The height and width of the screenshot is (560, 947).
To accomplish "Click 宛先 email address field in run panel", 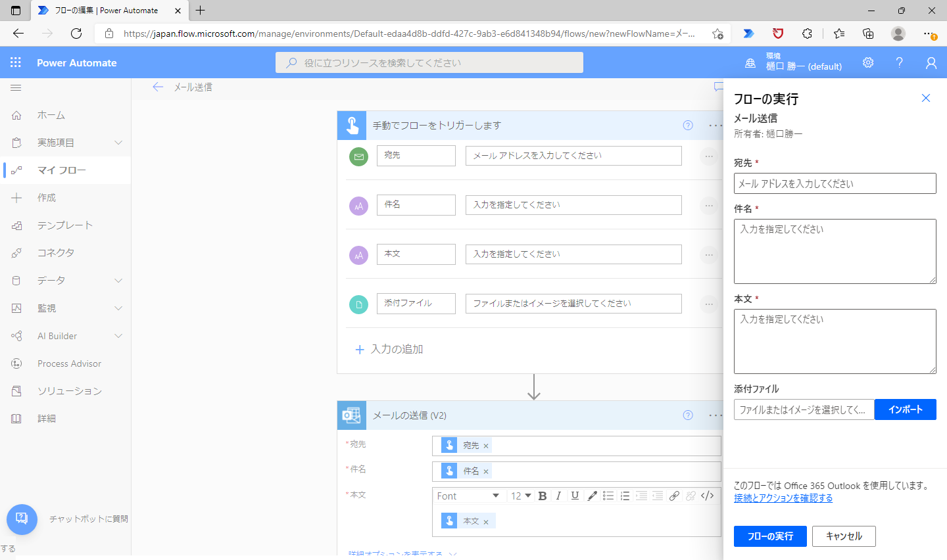I will (x=835, y=183).
